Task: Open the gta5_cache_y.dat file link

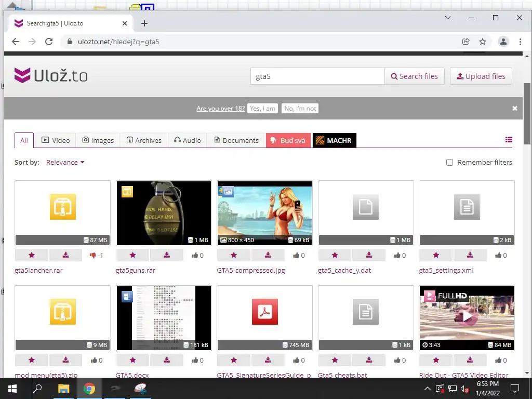Action: pyautogui.click(x=344, y=270)
